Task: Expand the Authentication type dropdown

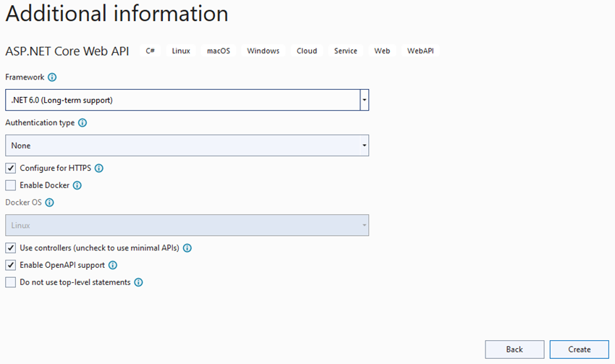Action: [187, 145]
